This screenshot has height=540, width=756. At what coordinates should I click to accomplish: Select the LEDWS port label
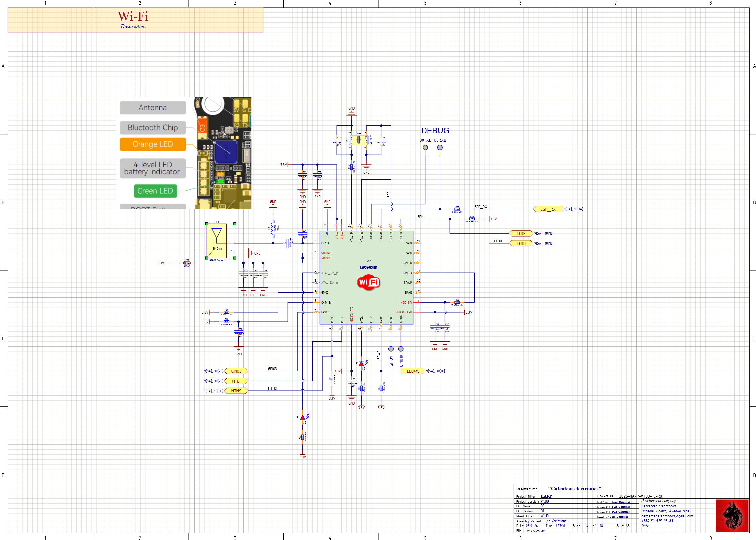click(x=413, y=371)
